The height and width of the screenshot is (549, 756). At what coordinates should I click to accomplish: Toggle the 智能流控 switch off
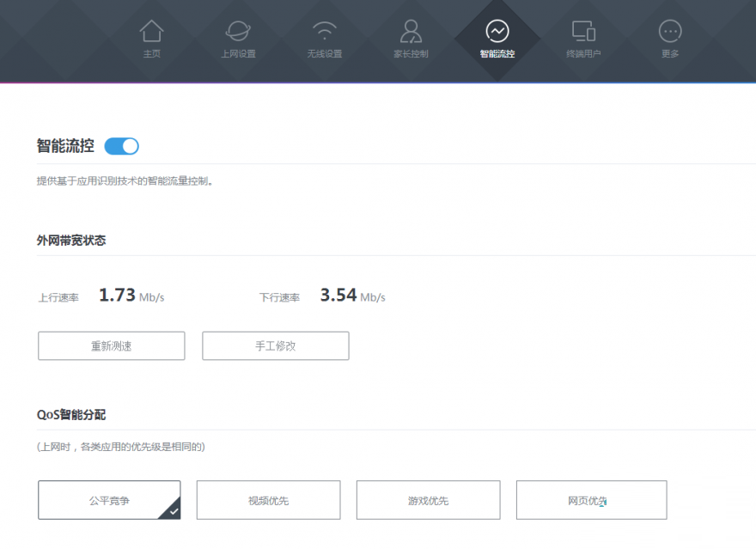pyautogui.click(x=122, y=146)
